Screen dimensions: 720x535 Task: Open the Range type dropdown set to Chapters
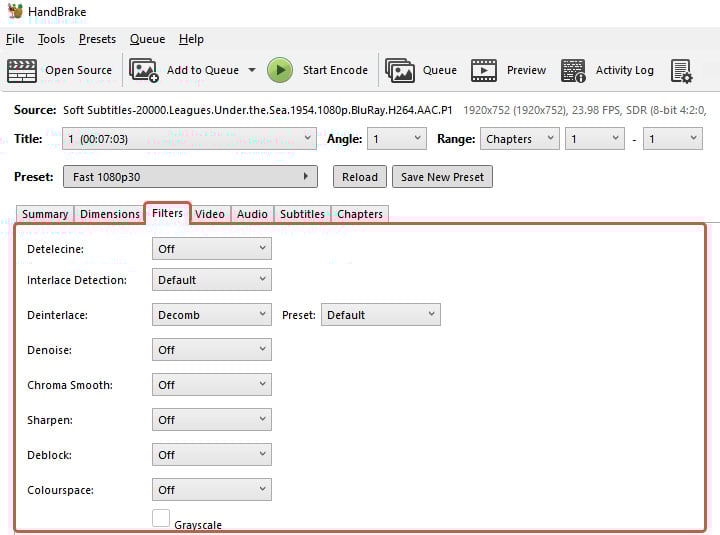pos(520,139)
